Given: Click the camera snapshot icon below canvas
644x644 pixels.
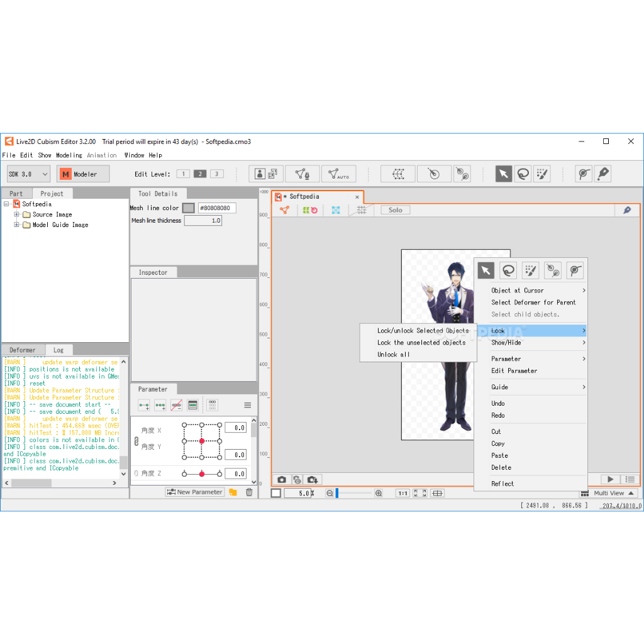Looking at the screenshot, I should pyautogui.click(x=282, y=480).
